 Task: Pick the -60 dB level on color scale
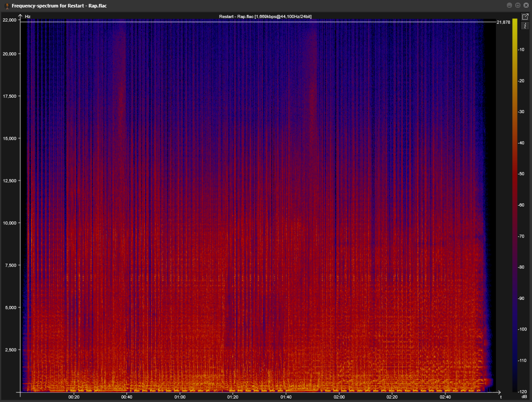pyautogui.click(x=521, y=205)
